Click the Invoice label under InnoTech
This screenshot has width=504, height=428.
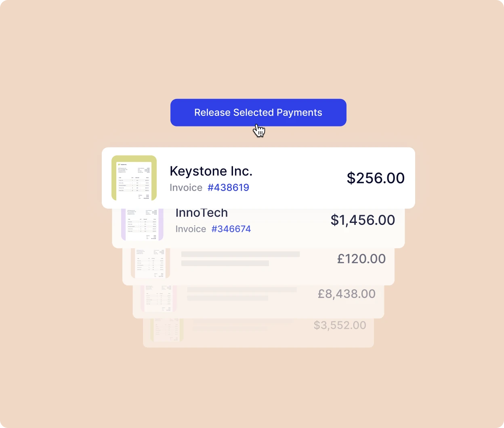click(191, 229)
